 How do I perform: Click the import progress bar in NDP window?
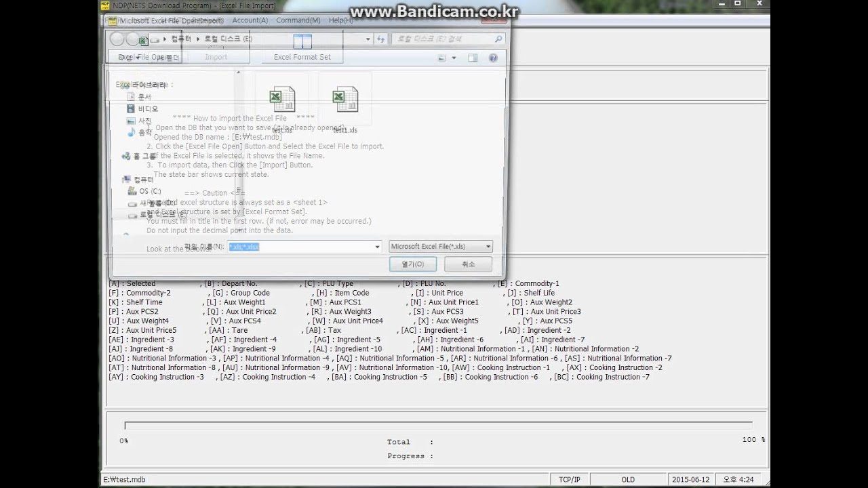(x=438, y=425)
